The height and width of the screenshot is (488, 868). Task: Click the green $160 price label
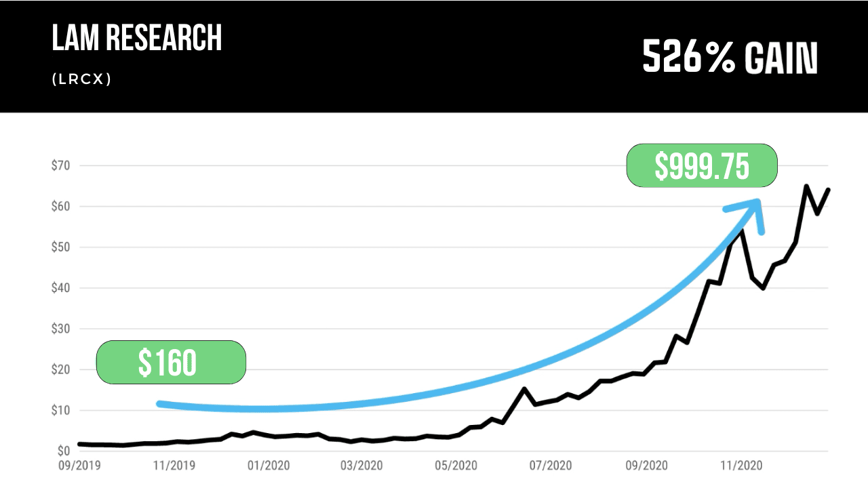170,363
